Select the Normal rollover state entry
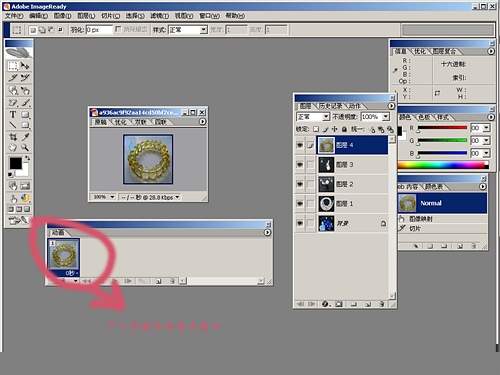This screenshot has width=500, height=375. click(442, 203)
